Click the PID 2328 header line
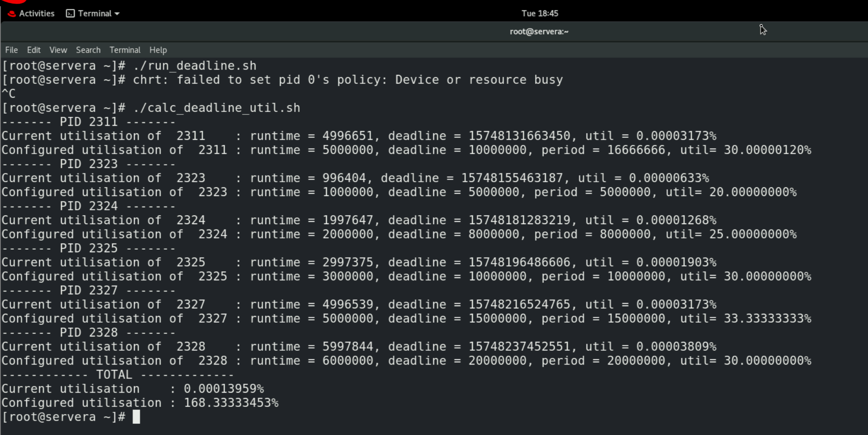This screenshot has height=435, width=868. (x=89, y=333)
